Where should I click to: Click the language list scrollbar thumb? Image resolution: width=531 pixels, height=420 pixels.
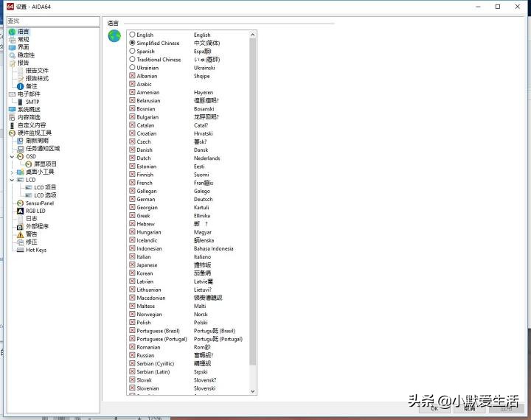253,201
